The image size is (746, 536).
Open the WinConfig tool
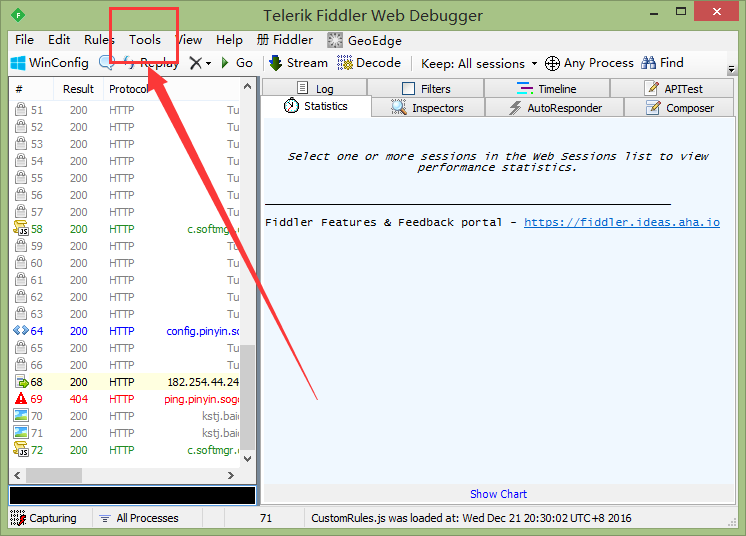pyautogui.click(x=49, y=63)
